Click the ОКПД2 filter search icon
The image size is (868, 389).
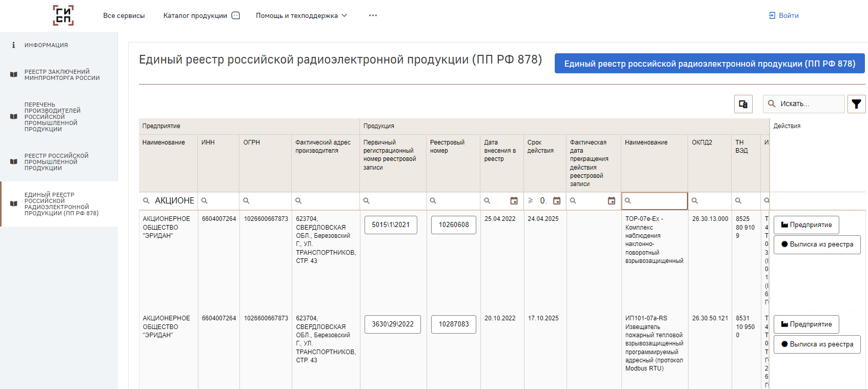click(695, 201)
